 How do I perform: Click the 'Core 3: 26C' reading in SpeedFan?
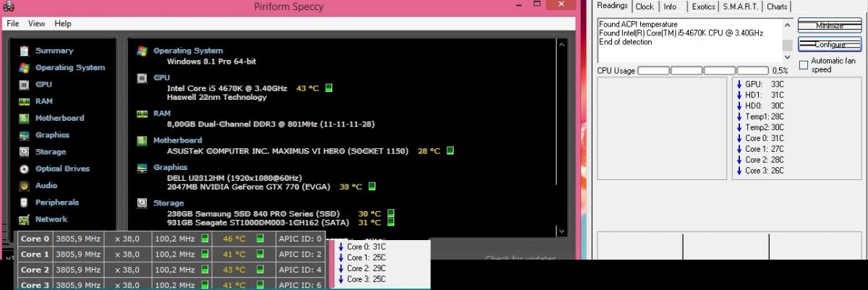coord(765,171)
